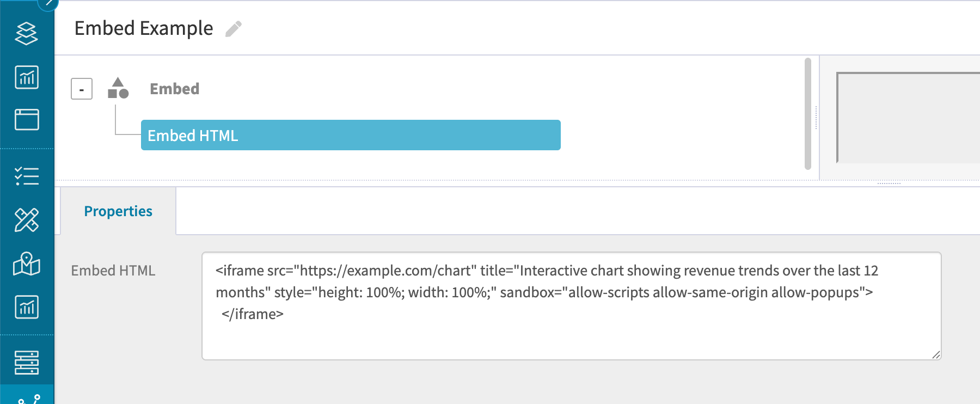The image size is (980, 404).
Task: Open the checklist sidebar icon
Action: tap(26, 176)
